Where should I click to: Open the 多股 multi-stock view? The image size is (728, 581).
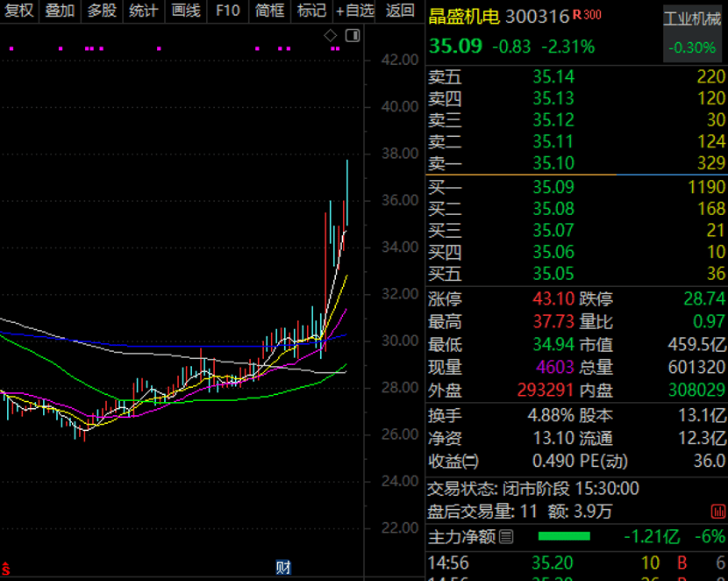click(102, 11)
